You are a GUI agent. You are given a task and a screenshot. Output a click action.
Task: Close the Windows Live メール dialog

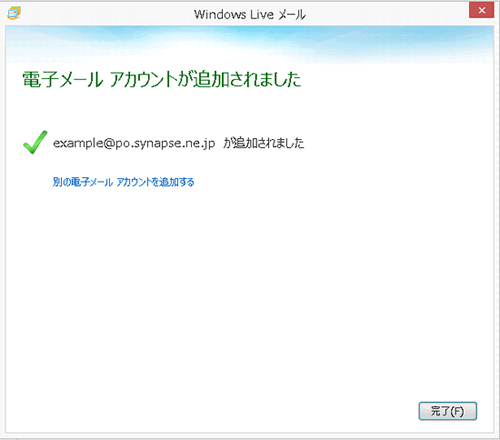click(481, 10)
